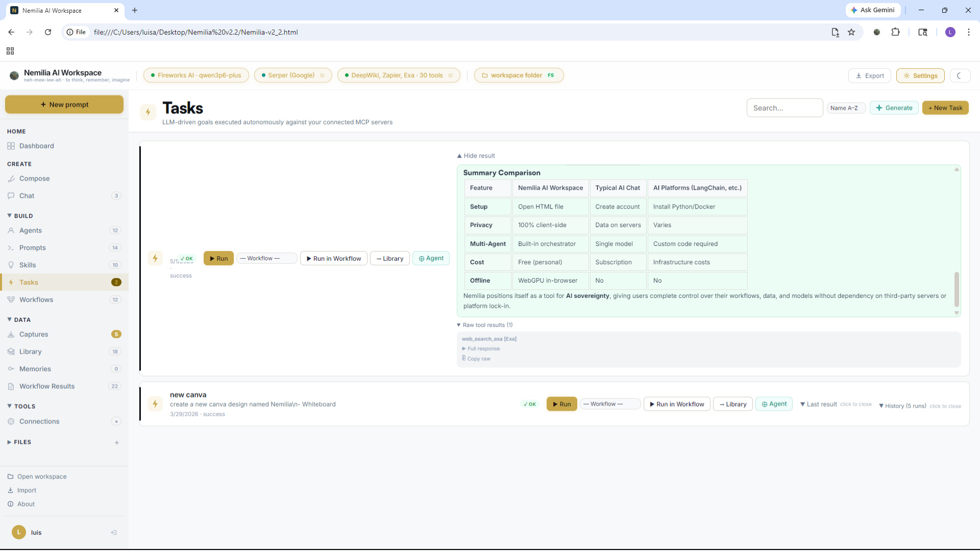This screenshot has height=551, width=980.
Task: Open the browser extensions puzzle icon
Action: [895, 32]
